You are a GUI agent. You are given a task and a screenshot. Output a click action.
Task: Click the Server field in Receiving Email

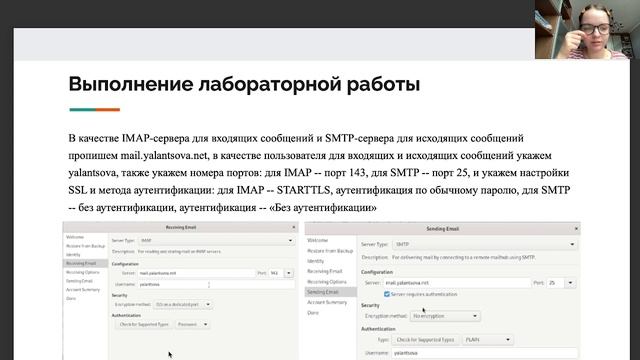click(196, 273)
